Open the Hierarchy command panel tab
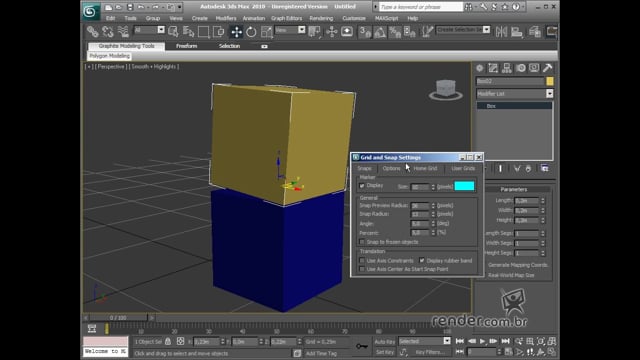Image resolution: width=640 pixels, height=360 pixels. coord(507,68)
